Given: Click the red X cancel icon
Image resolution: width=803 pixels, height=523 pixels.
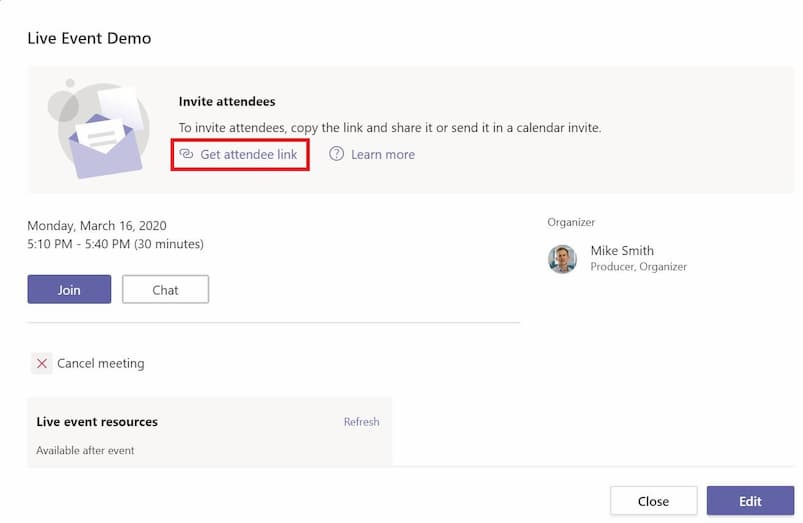Looking at the screenshot, I should (x=41, y=363).
